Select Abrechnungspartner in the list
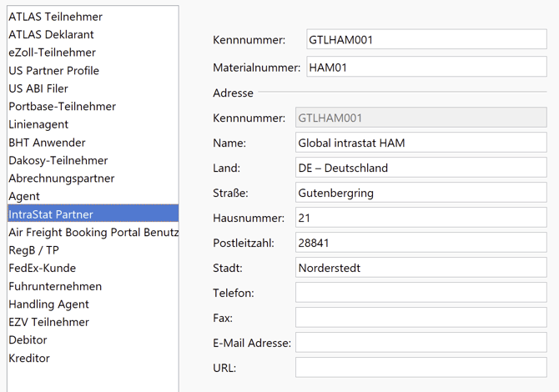Image resolution: width=559 pixels, height=392 pixels. [61, 178]
